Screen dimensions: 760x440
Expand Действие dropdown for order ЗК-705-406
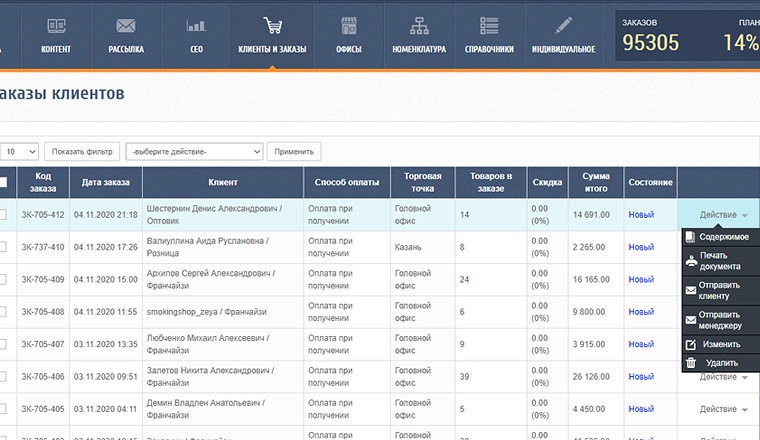[723, 377]
